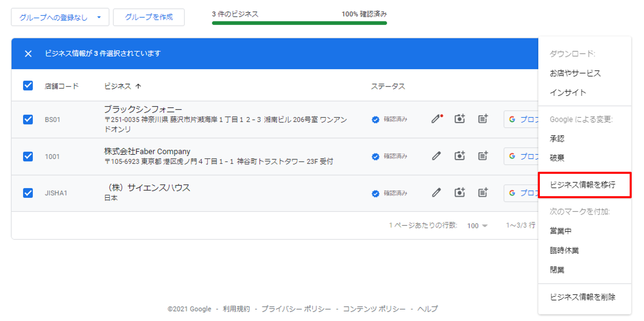Open Google profile button for BS01 row
This screenshot has width=644, height=321.
coord(521,119)
